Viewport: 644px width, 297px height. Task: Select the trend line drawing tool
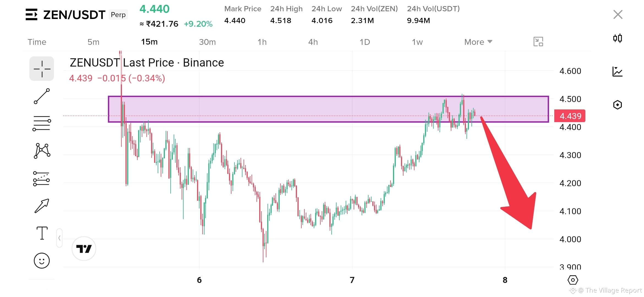tap(42, 96)
